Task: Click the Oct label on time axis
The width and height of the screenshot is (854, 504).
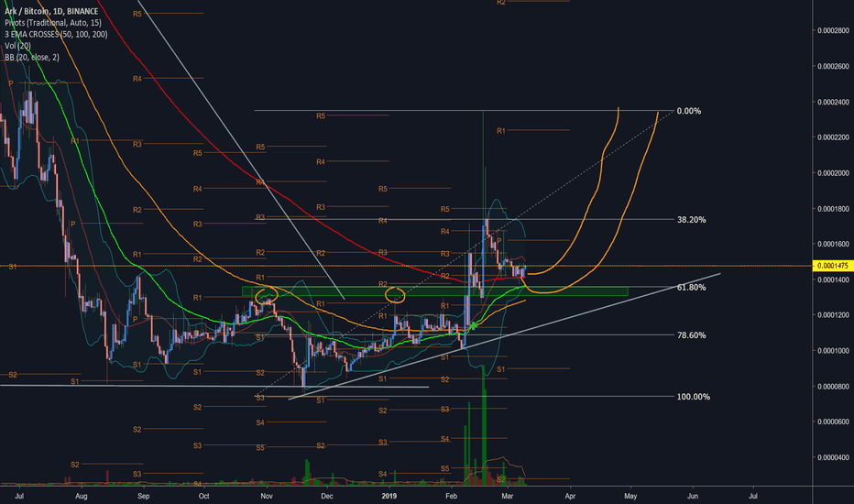Action: click(x=203, y=496)
